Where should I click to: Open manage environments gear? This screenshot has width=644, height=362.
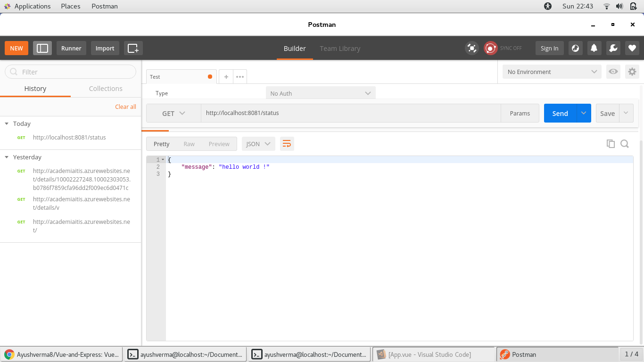pos(632,72)
